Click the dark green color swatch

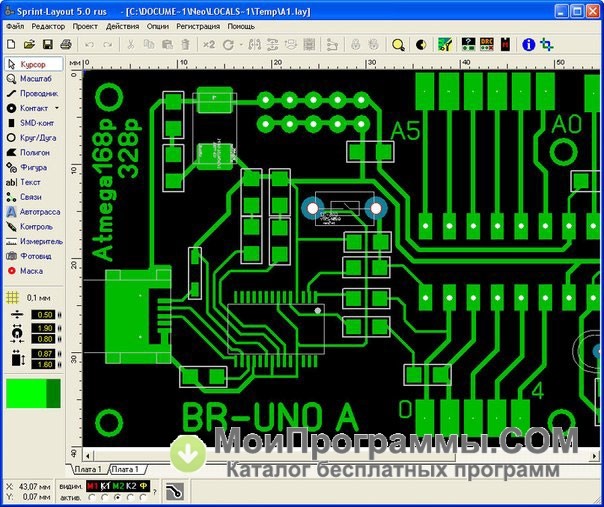click(54, 393)
